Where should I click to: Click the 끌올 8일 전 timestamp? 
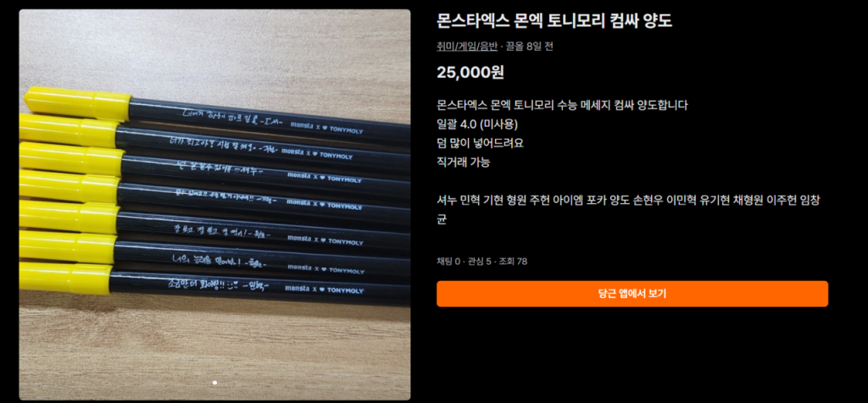(x=529, y=47)
